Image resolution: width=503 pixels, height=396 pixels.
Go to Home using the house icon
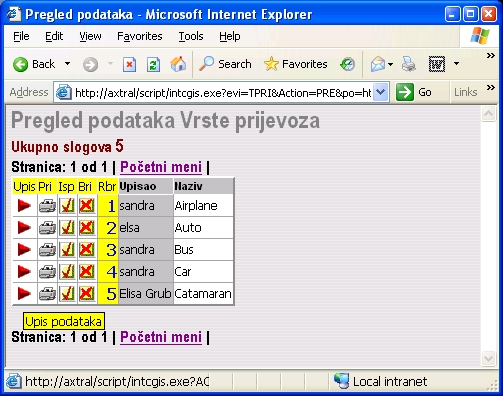tap(178, 64)
